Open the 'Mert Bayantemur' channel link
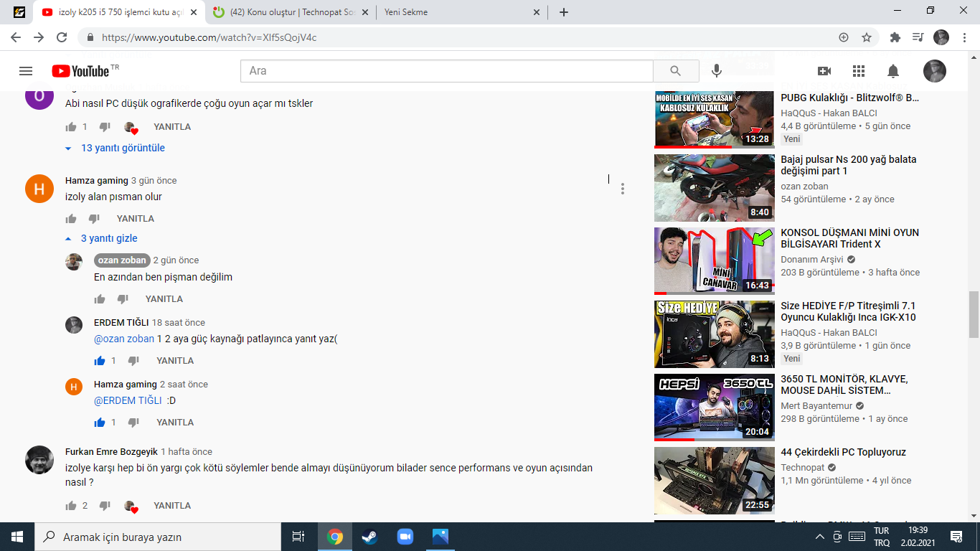The width and height of the screenshot is (980, 551). point(816,406)
